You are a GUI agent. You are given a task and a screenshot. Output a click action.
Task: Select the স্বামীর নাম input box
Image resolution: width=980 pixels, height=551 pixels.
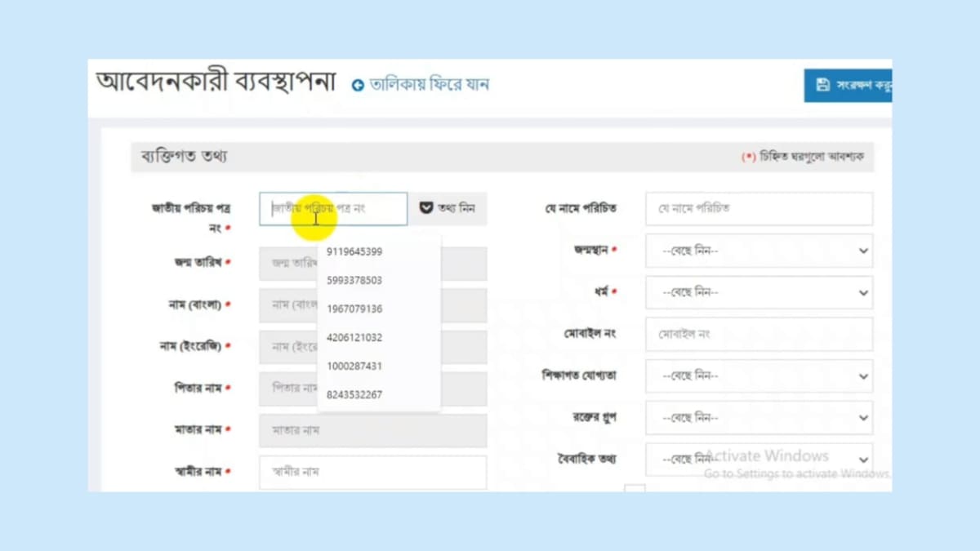coord(372,472)
